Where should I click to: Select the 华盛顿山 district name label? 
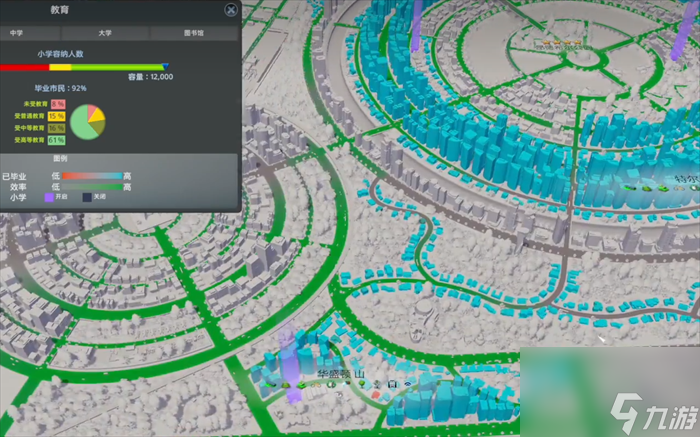click(x=341, y=374)
